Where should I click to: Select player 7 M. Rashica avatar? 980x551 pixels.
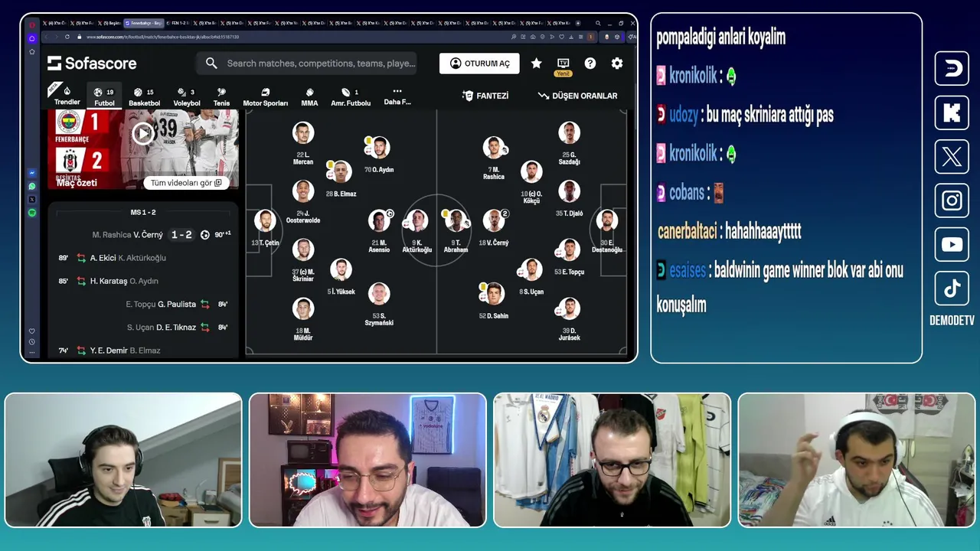[494, 148]
